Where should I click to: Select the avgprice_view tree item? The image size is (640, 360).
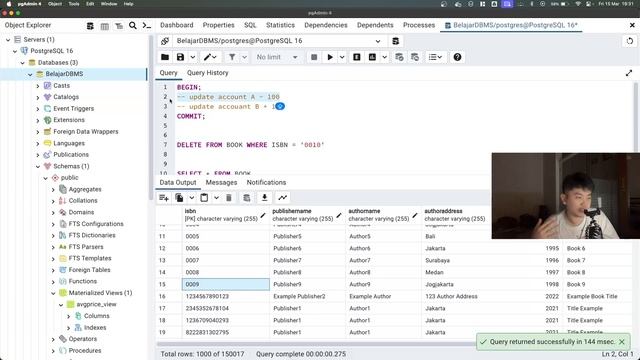point(96,304)
